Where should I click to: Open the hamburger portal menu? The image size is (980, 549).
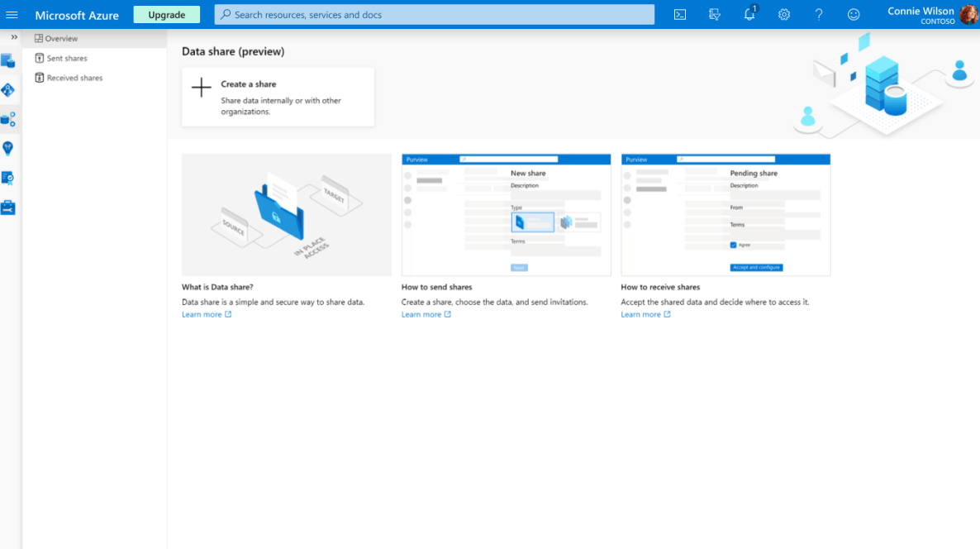click(x=12, y=15)
